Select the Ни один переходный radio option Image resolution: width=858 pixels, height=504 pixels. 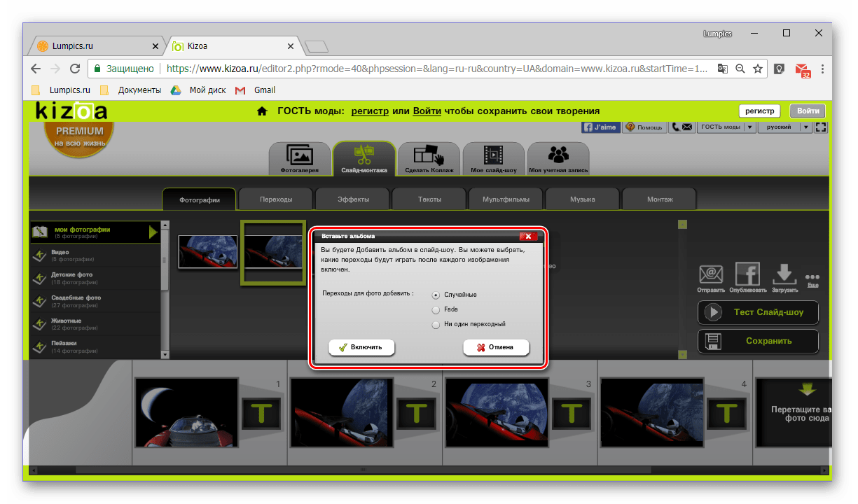coord(436,324)
